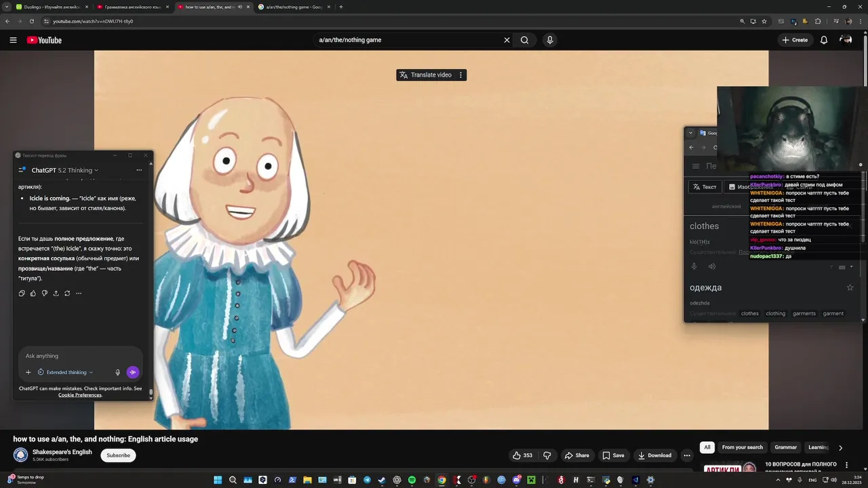Open YouTube notifications bell
Image resolution: width=868 pixels, height=488 pixels.
click(x=824, y=40)
